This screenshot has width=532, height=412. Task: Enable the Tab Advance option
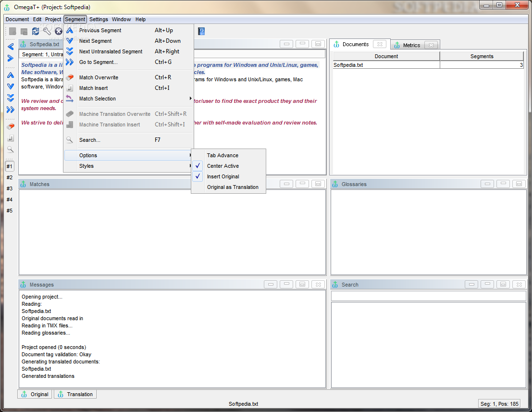click(x=229, y=155)
